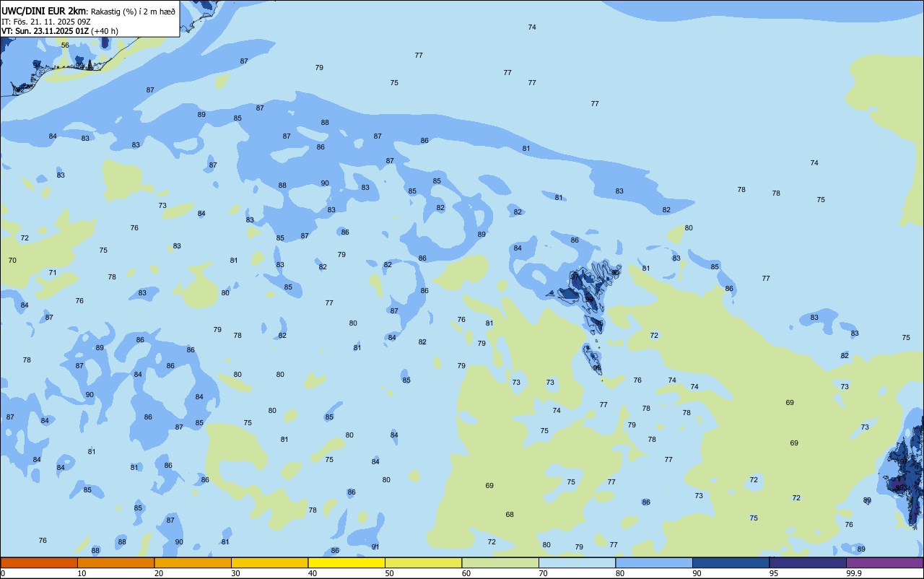Click the legend tick label '60'

point(466,573)
